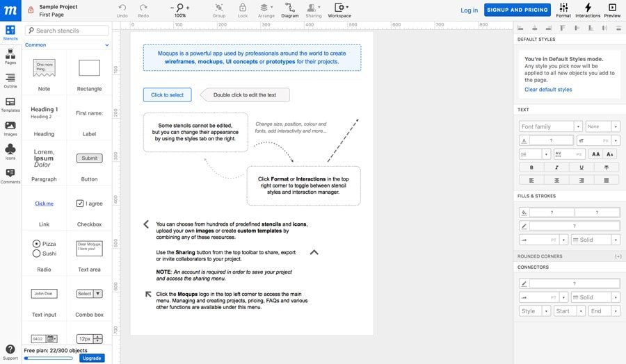Select the Note stencil
This screenshot has width=626, height=364.
click(x=44, y=74)
